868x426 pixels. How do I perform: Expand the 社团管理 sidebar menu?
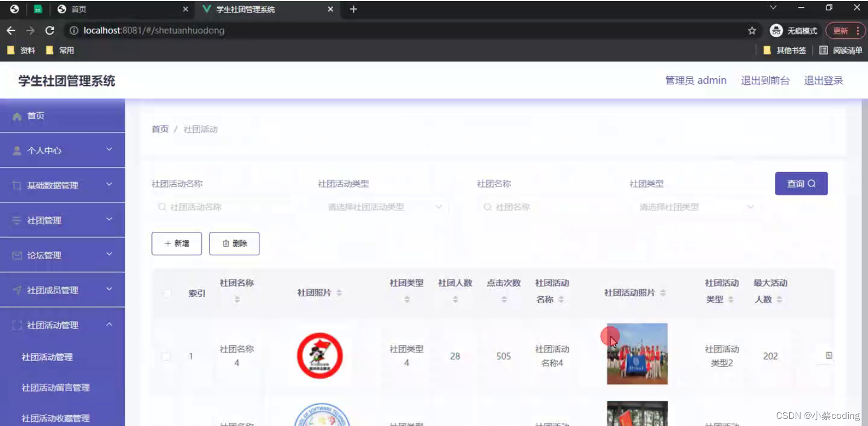[109, 219]
